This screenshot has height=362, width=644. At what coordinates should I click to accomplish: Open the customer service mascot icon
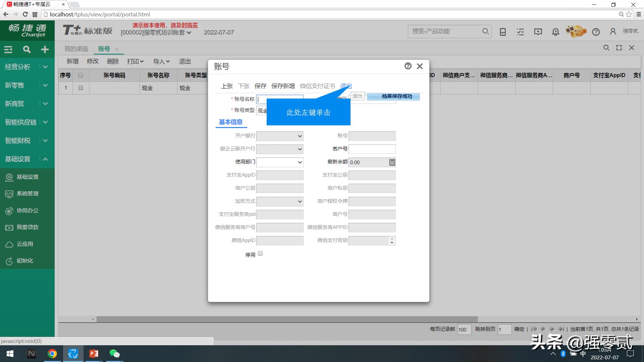coord(575,31)
